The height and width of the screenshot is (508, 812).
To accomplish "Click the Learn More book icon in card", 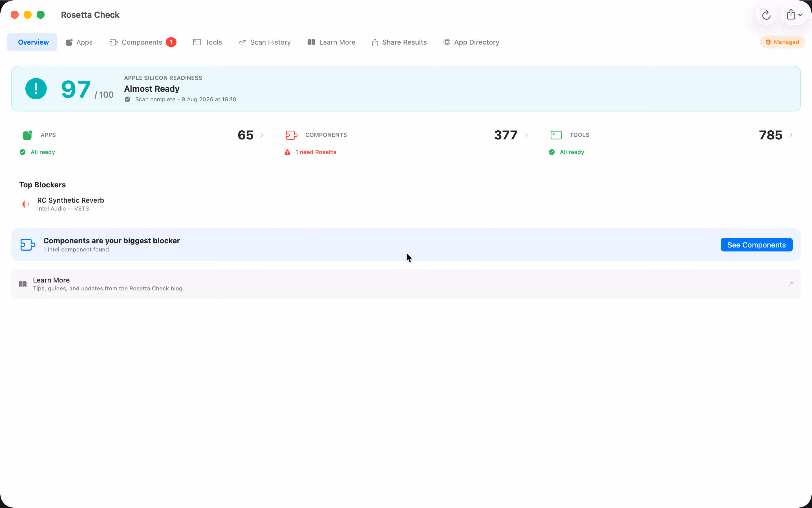I will coord(23,284).
